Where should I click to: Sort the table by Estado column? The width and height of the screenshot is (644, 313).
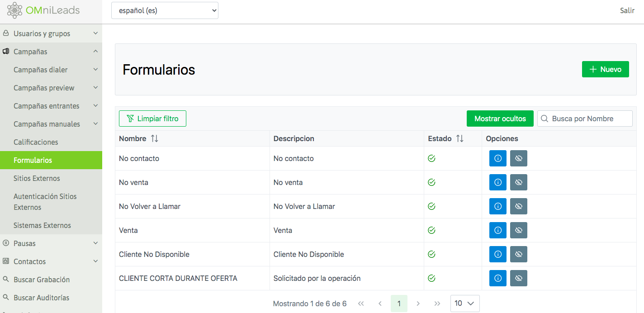tap(459, 138)
